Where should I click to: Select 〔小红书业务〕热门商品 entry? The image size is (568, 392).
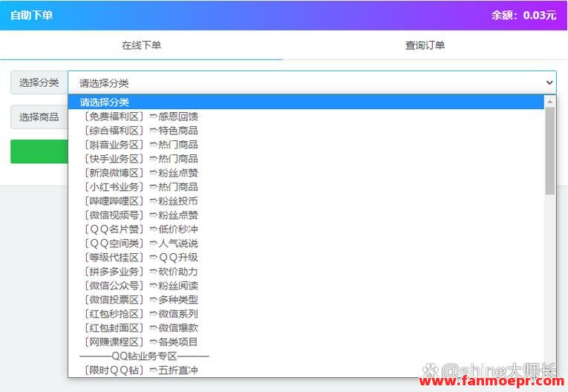(306, 187)
